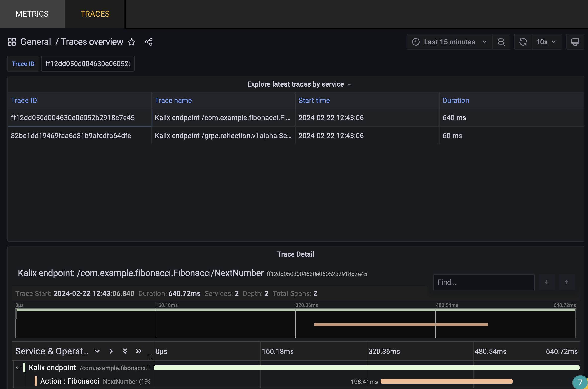
Task: Switch to the TRACES tab
Action: (x=95, y=14)
